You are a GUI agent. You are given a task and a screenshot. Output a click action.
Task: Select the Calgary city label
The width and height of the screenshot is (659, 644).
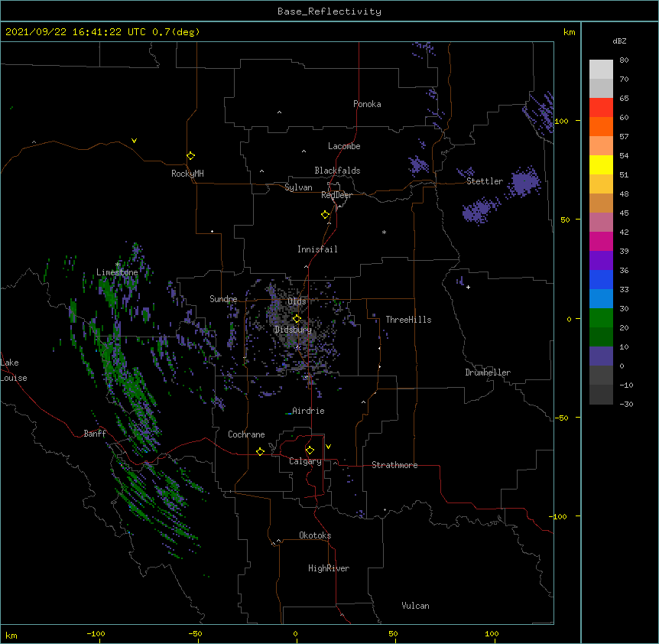pyautogui.click(x=306, y=461)
